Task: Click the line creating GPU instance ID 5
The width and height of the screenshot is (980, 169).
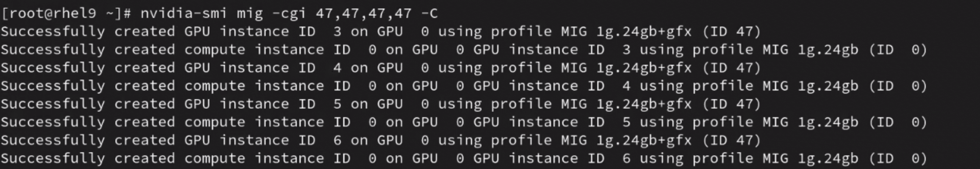Action: 380,104
